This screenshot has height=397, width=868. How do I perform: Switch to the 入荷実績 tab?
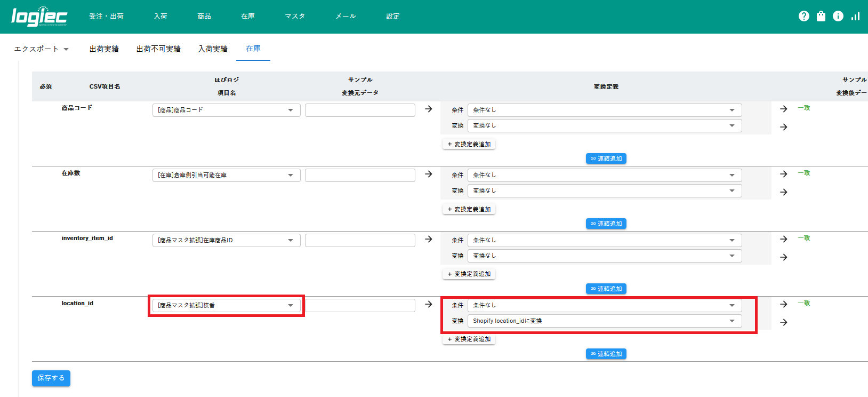(213, 49)
